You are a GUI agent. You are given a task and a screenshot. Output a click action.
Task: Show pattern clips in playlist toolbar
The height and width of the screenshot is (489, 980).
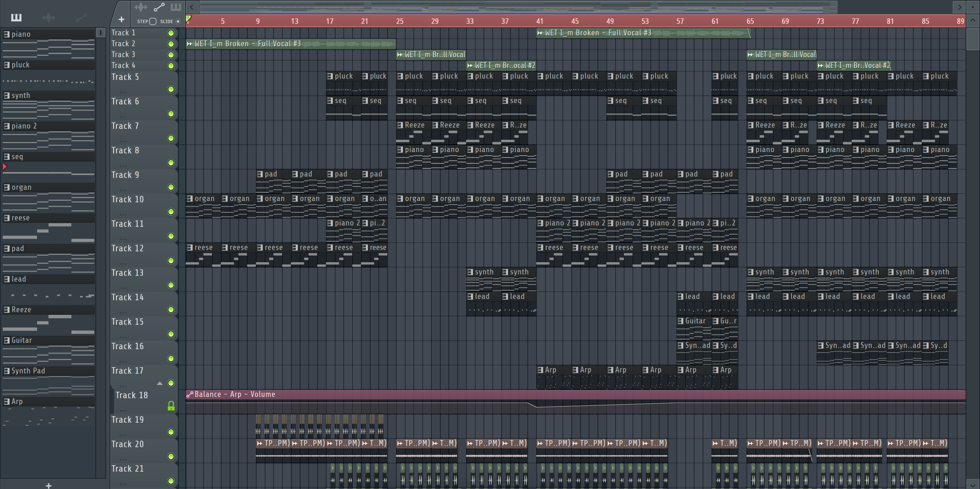click(176, 7)
